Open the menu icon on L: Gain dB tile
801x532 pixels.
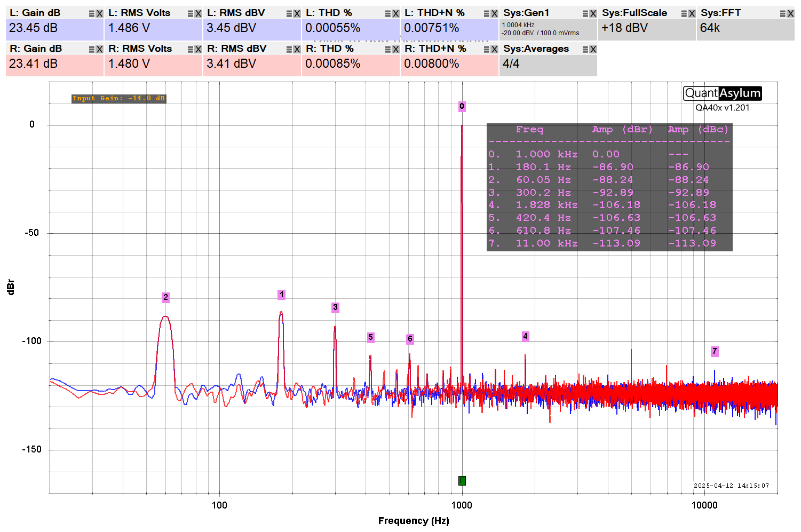[x=92, y=14]
